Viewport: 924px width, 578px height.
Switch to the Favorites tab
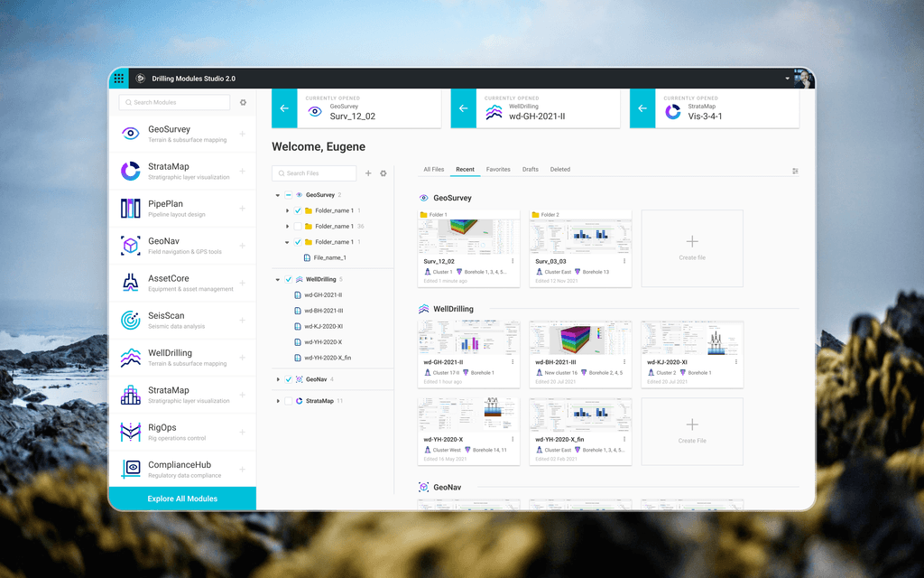[498, 169]
